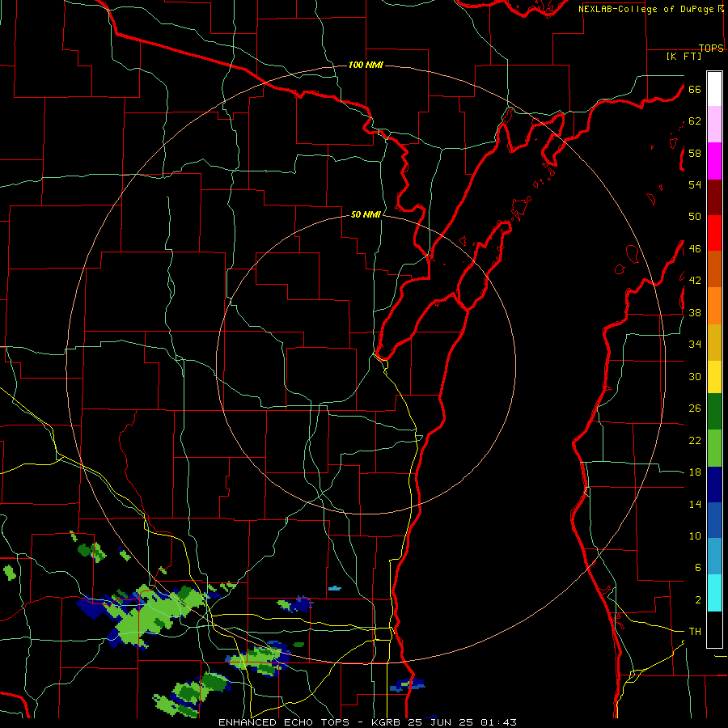
Task: Click the 2 value on the legend
Action: click(x=697, y=599)
